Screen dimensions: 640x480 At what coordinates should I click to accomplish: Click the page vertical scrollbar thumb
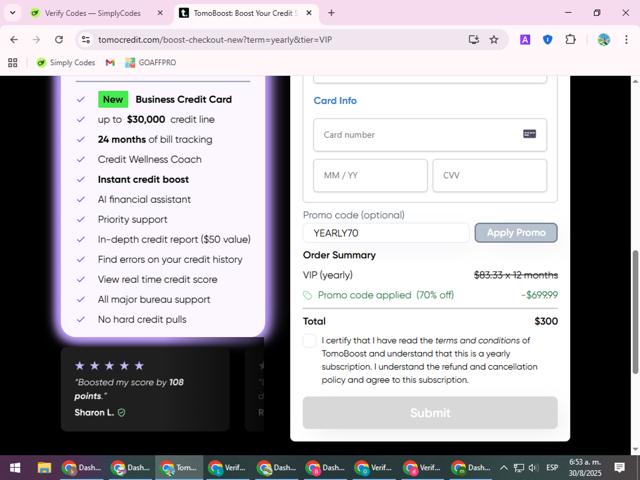coord(635,311)
